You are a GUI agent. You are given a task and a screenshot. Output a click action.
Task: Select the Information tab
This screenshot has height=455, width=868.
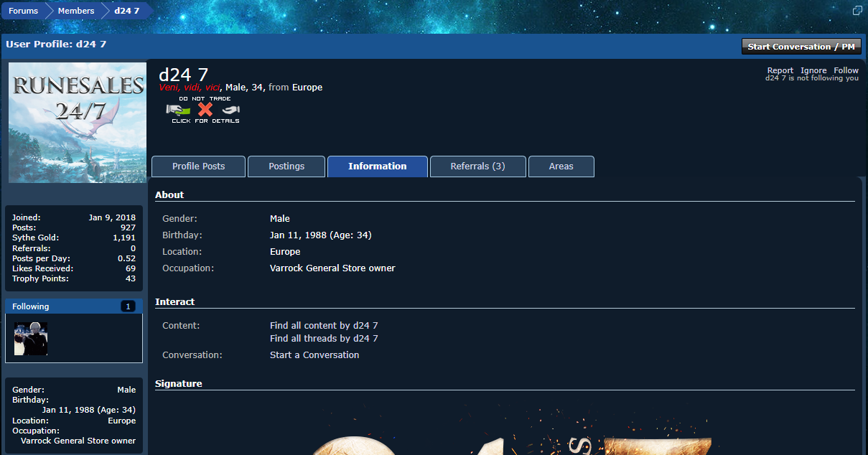(x=378, y=166)
